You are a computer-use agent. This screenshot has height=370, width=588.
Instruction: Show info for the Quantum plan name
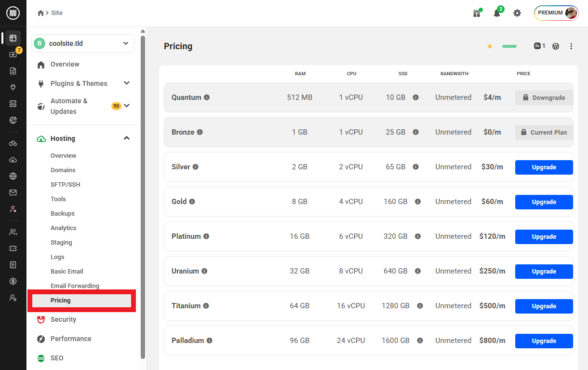207,97
